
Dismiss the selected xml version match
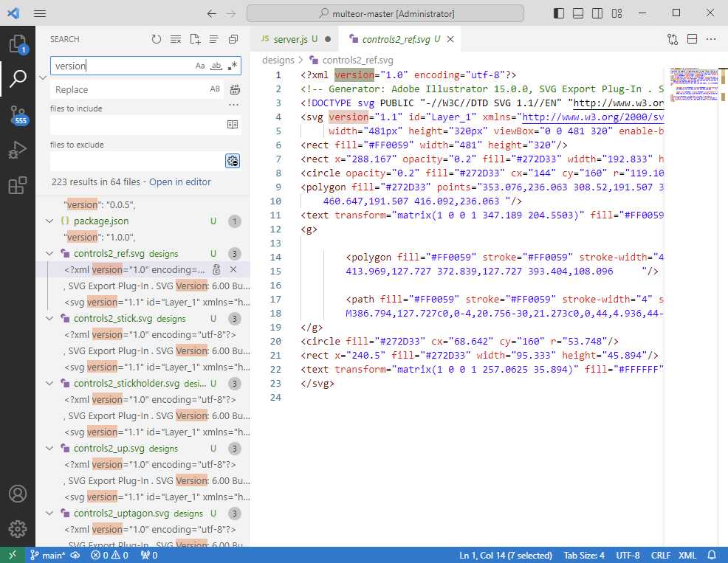[233, 269]
